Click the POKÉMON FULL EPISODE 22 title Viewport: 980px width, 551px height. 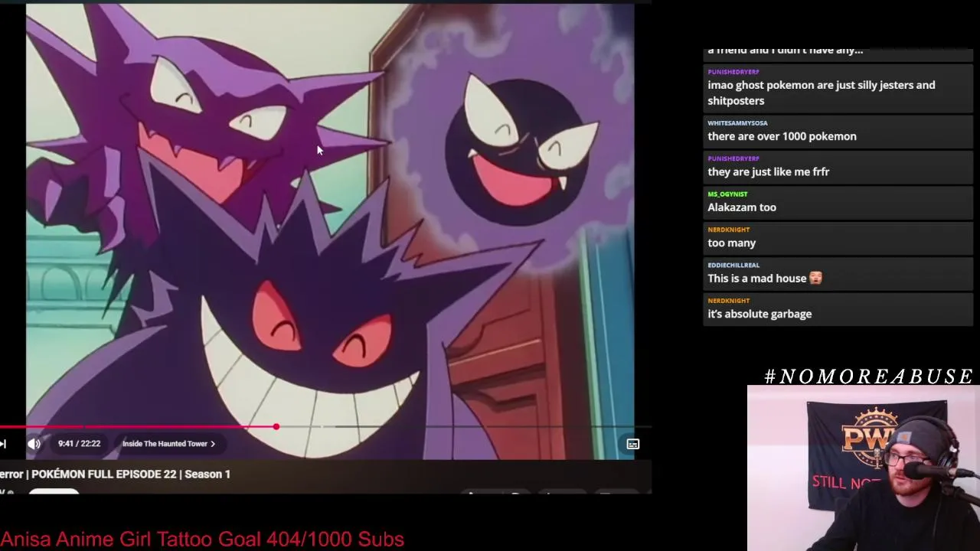pyautogui.click(x=115, y=474)
